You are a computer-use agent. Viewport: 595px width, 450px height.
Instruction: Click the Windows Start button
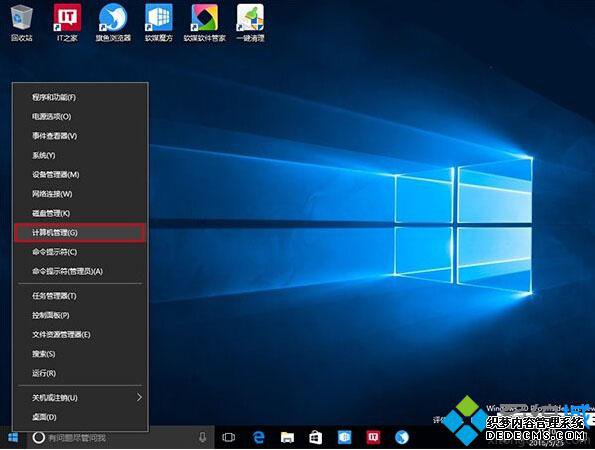click(13, 437)
